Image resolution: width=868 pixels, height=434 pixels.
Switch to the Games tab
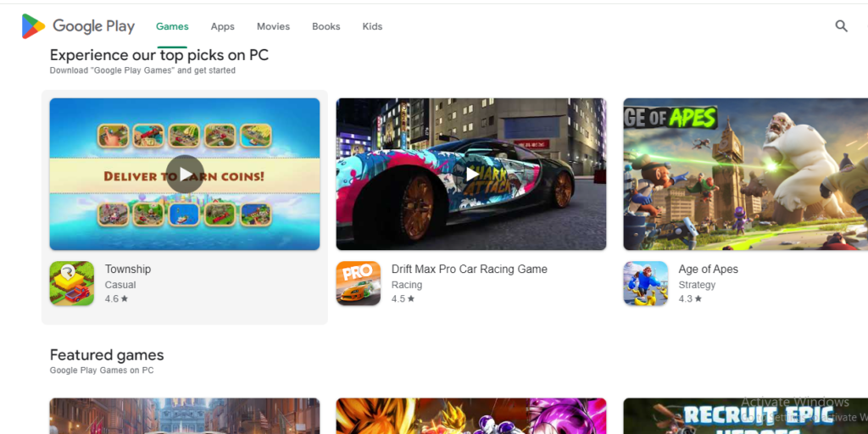(172, 26)
